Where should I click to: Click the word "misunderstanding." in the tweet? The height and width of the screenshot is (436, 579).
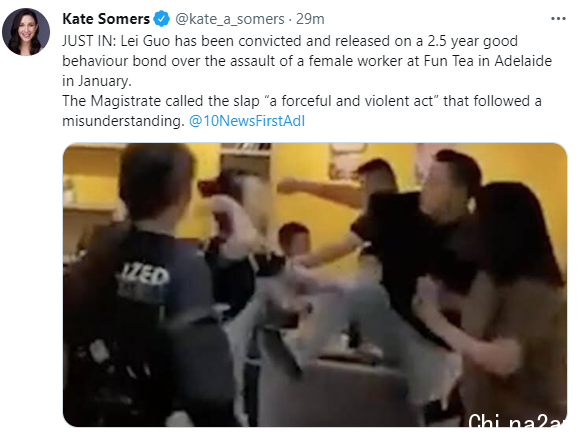tap(123, 121)
